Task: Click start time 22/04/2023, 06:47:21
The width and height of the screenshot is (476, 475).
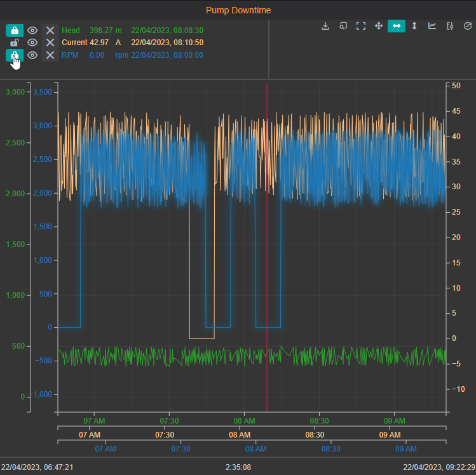Action: (x=37, y=467)
